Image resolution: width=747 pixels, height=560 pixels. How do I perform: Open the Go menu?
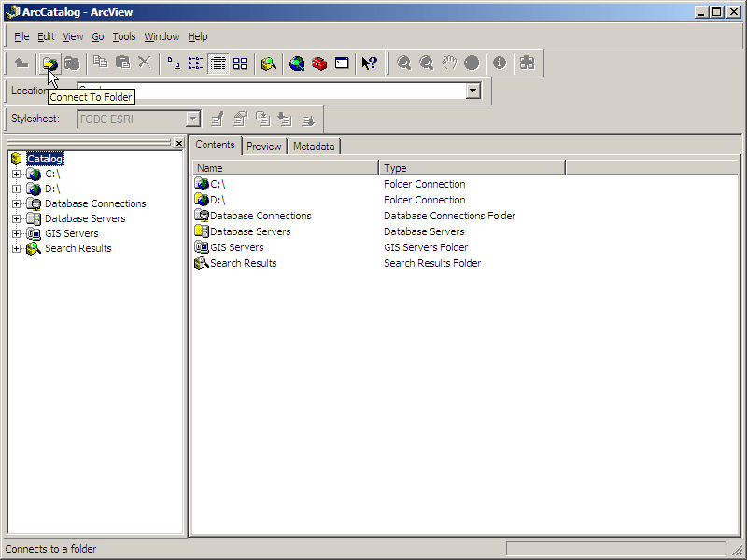click(x=98, y=36)
